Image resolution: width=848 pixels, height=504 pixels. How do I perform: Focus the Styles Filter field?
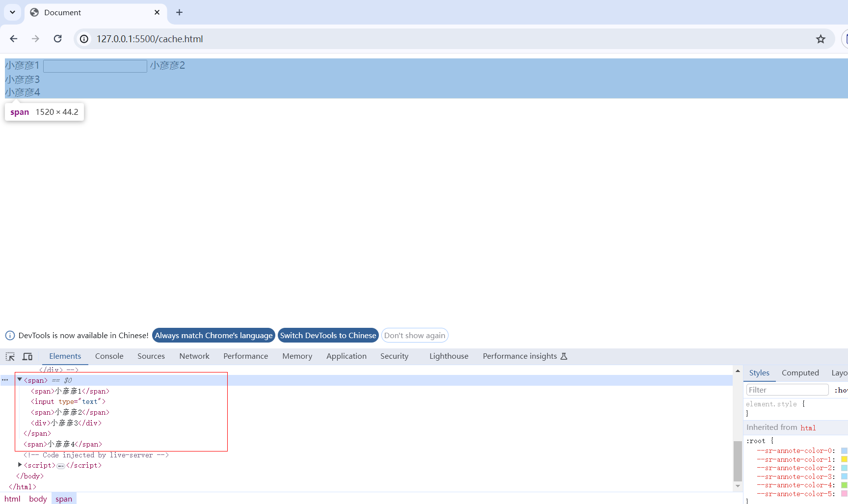[787, 390]
